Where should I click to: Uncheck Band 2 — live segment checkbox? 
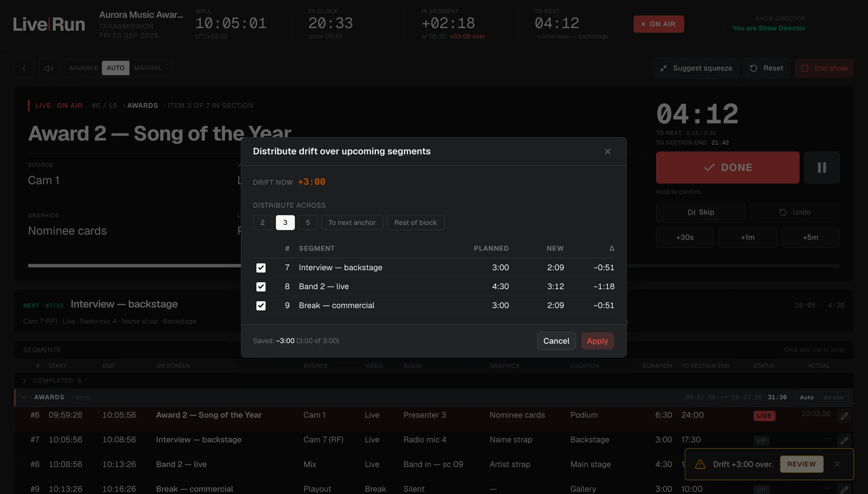tap(261, 287)
